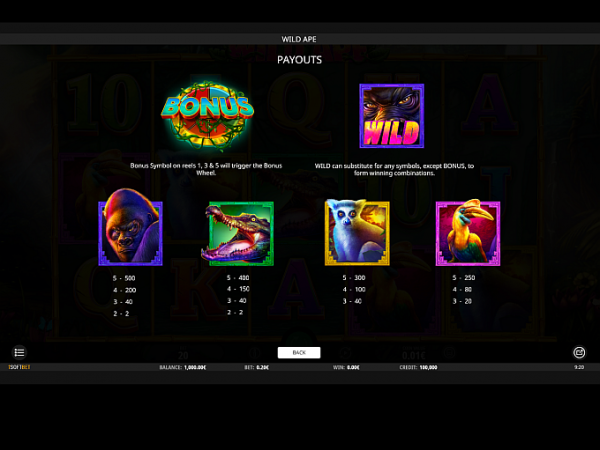Select the gorilla symbol image
Image resolution: width=600 pixels, height=450 pixels.
(x=130, y=227)
